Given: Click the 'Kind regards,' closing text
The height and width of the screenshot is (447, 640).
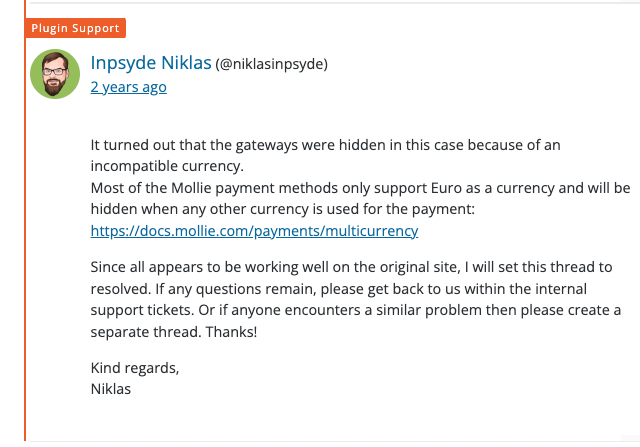Looking at the screenshot, I should click(x=135, y=368).
